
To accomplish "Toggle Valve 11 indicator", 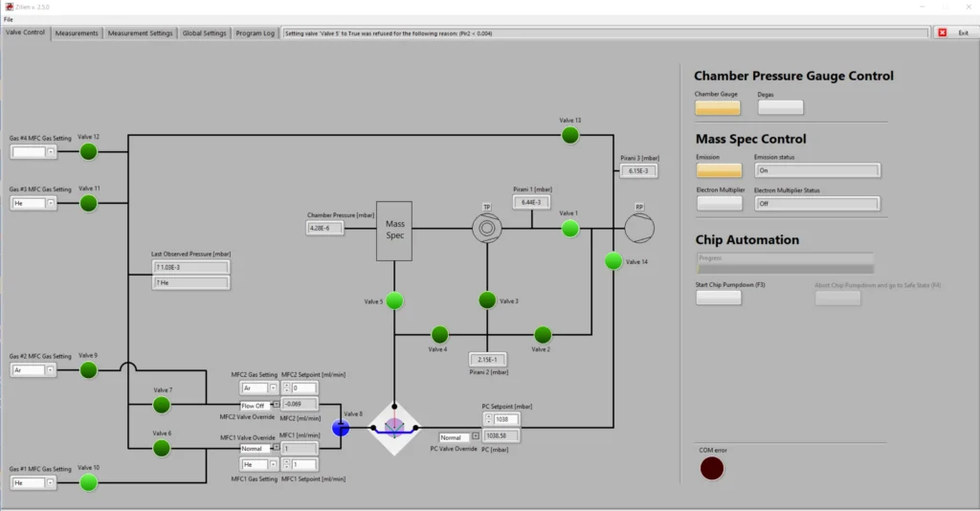I will click(89, 203).
